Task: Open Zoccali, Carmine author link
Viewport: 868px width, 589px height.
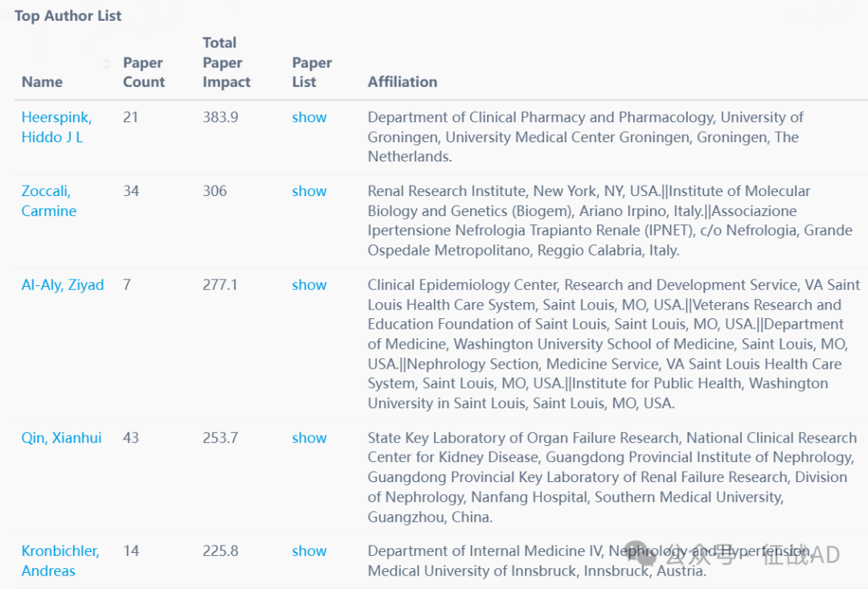Action: [x=49, y=201]
